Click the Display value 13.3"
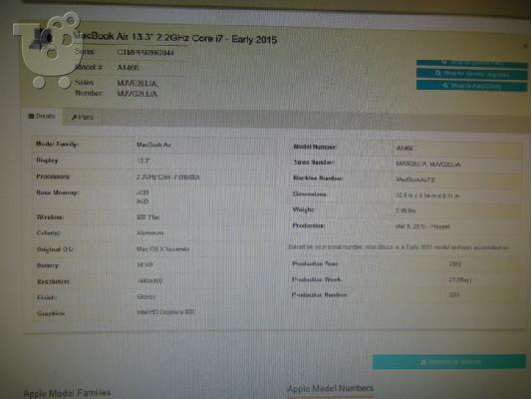532x399 pixels. [x=143, y=161]
